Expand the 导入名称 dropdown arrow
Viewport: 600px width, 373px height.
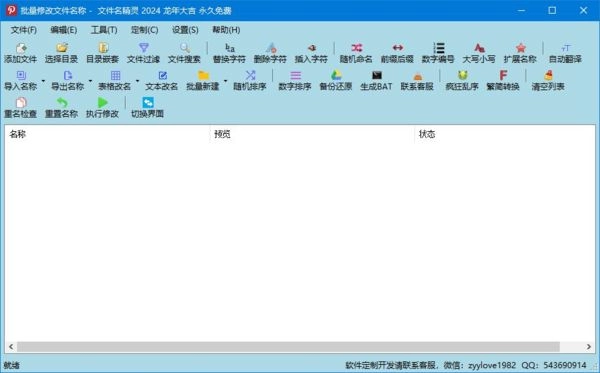[43, 81]
